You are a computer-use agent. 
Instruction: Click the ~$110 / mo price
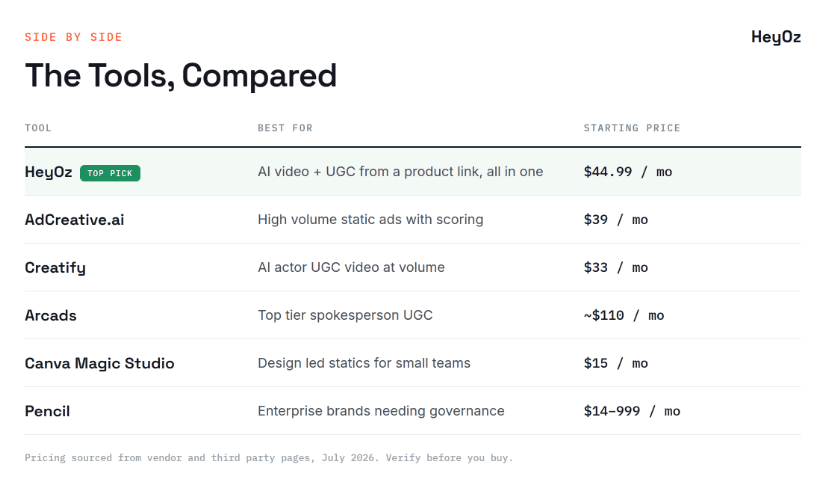pyautogui.click(x=624, y=315)
